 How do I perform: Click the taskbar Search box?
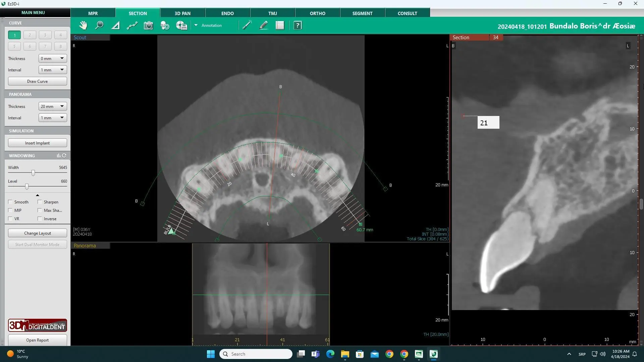click(x=256, y=354)
